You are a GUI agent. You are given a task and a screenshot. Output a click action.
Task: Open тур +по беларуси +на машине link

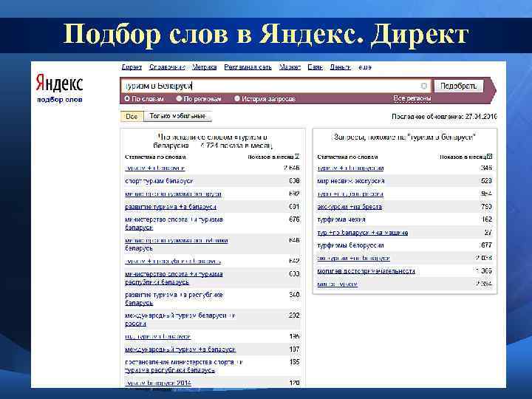pyautogui.click(x=363, y=233)
